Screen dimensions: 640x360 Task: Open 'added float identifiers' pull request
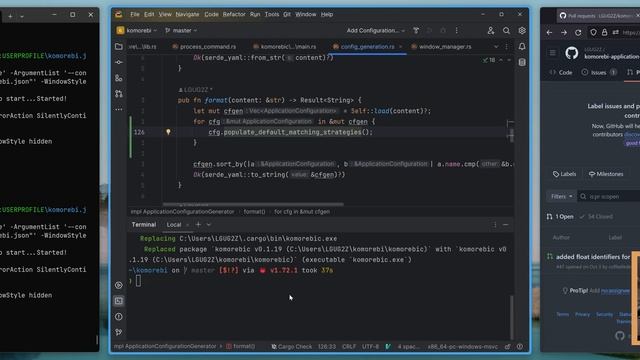593,257
